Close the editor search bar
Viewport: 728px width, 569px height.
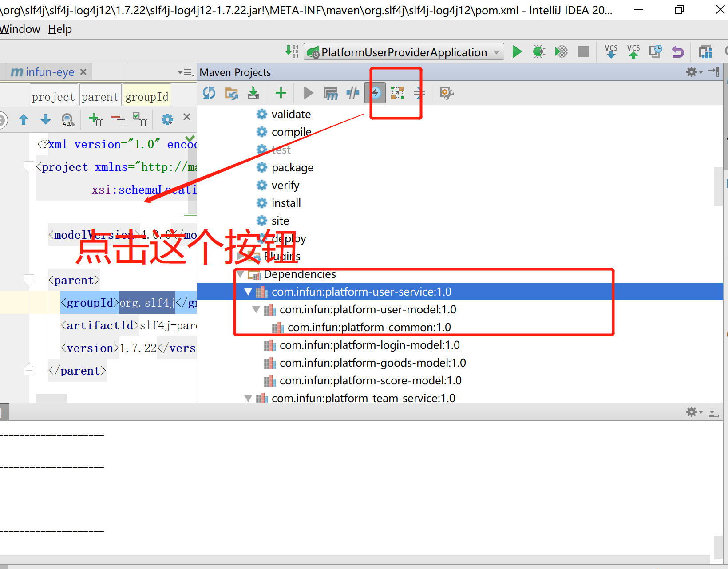click(187, 117)
